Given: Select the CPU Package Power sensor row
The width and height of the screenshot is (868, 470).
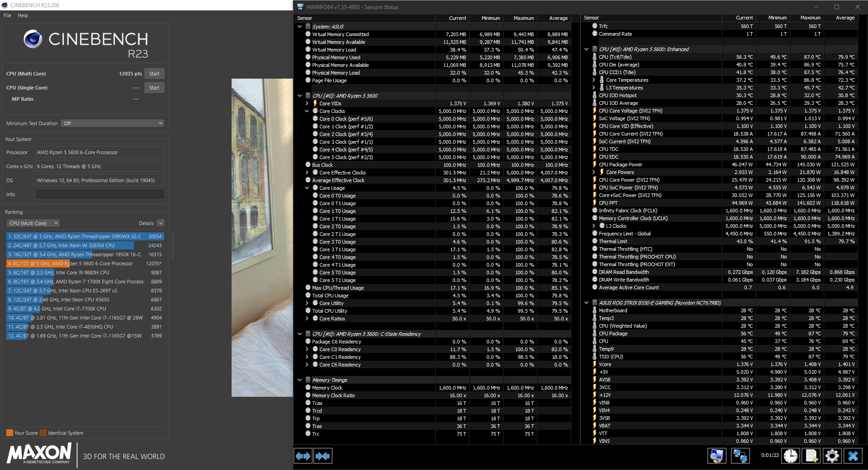Looking at the screenshot, I should coord(724,164).
